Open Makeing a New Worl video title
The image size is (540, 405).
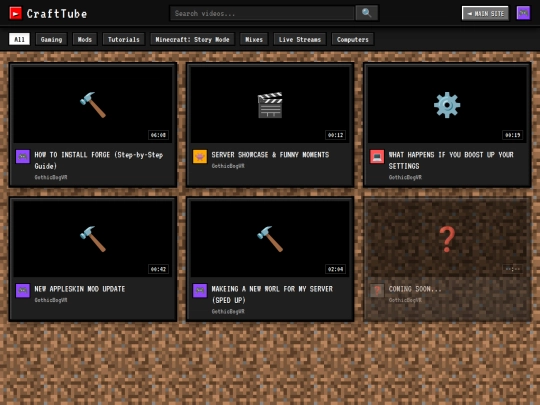tap(272, 294)
